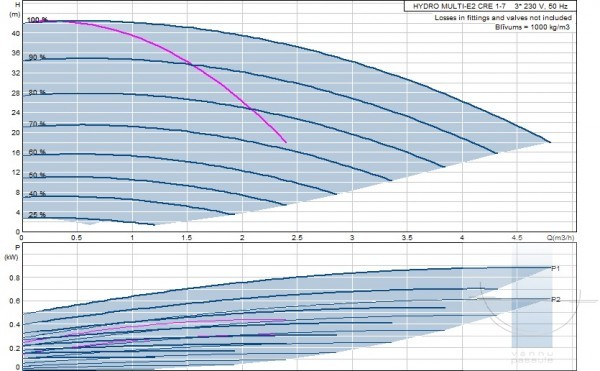Click the 0.8 tick on power axis
The height and width of the screenshot is (371, 600).
point(14,278)
